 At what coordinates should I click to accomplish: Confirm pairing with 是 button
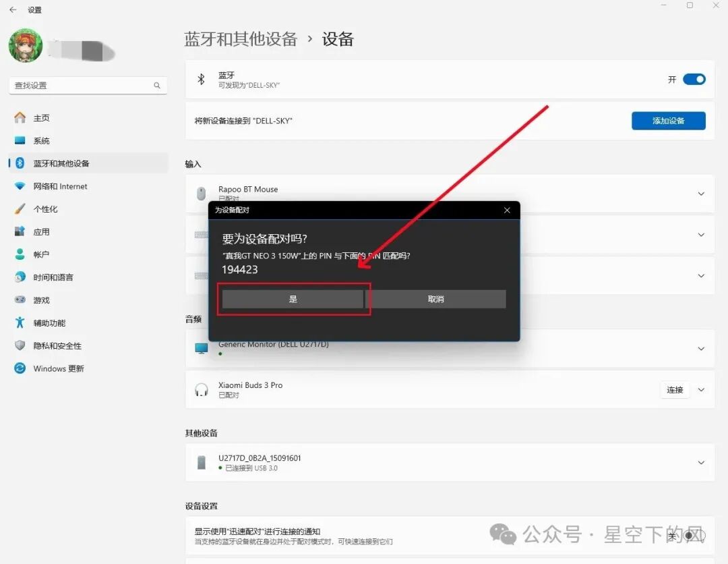(x=293, y=299)
